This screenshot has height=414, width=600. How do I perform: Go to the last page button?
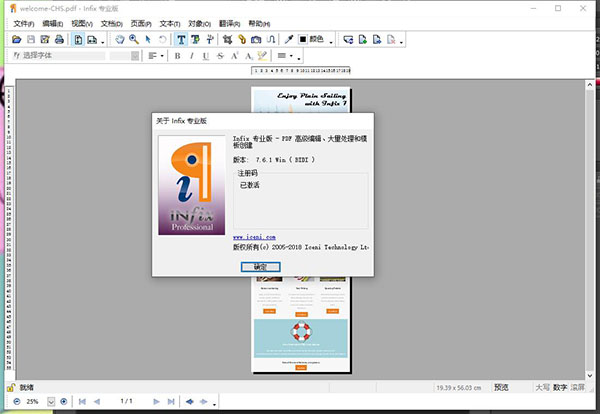171,401
